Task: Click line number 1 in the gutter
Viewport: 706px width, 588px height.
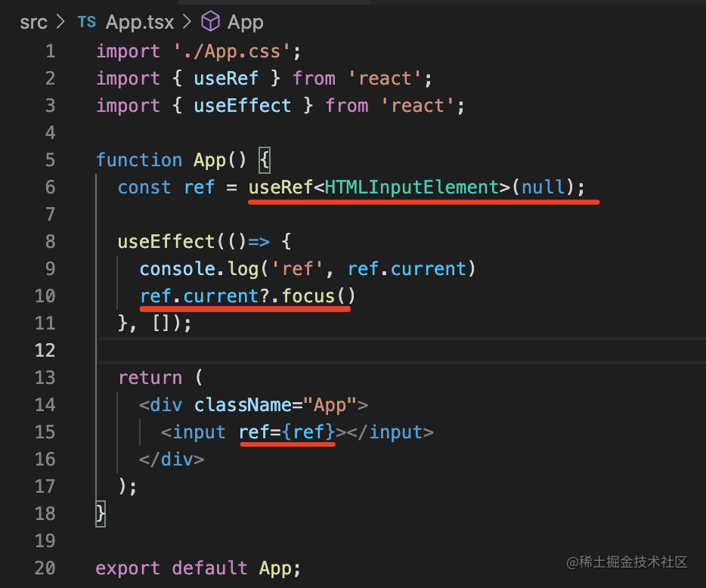Action: pos(51,51)
